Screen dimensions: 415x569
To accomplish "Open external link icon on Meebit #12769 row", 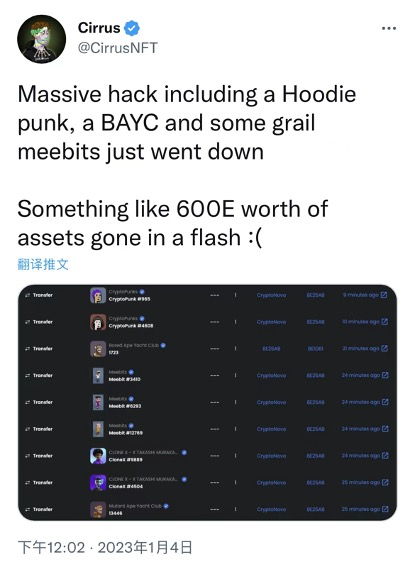I will pyautogui.click(x=385, y=429).
